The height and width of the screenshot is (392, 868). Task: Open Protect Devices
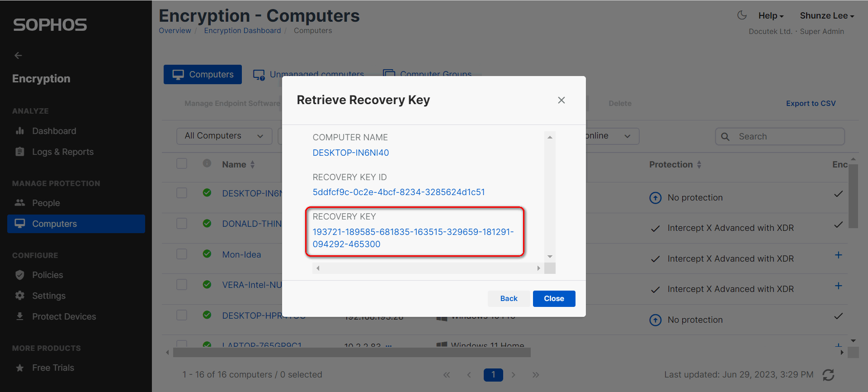(64, 316)
